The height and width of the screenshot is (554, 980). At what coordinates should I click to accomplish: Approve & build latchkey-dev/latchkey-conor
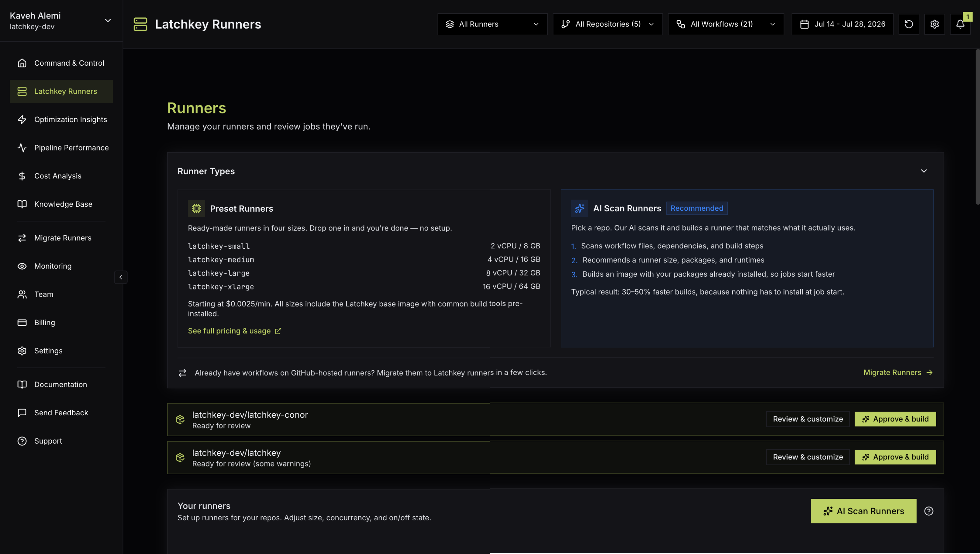(x=895, y=419)
